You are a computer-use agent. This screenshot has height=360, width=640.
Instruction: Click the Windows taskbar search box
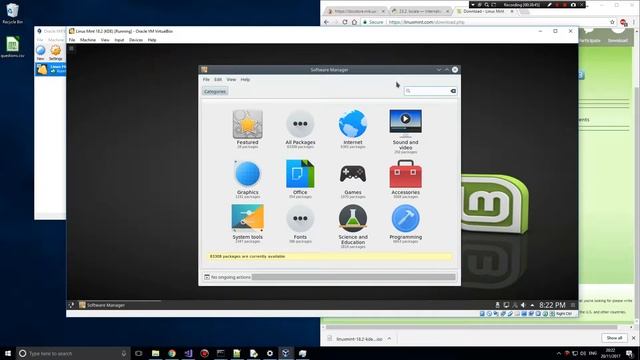click(x=73, y=353)
